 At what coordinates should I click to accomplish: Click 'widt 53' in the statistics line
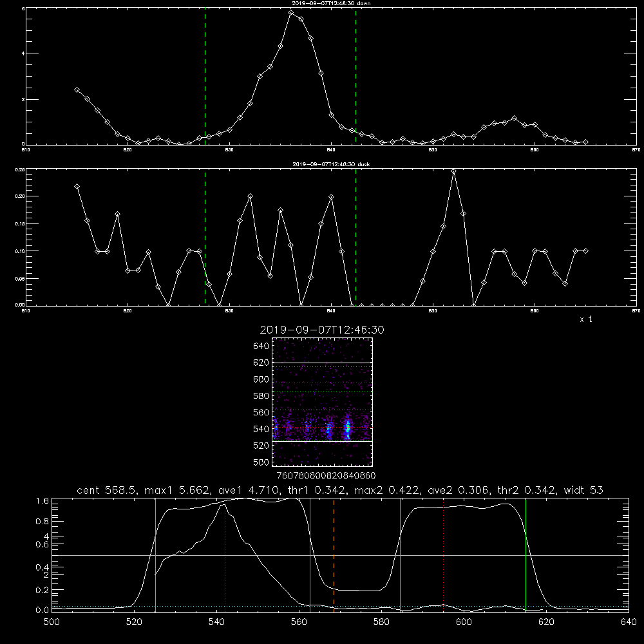pos(583,490)
